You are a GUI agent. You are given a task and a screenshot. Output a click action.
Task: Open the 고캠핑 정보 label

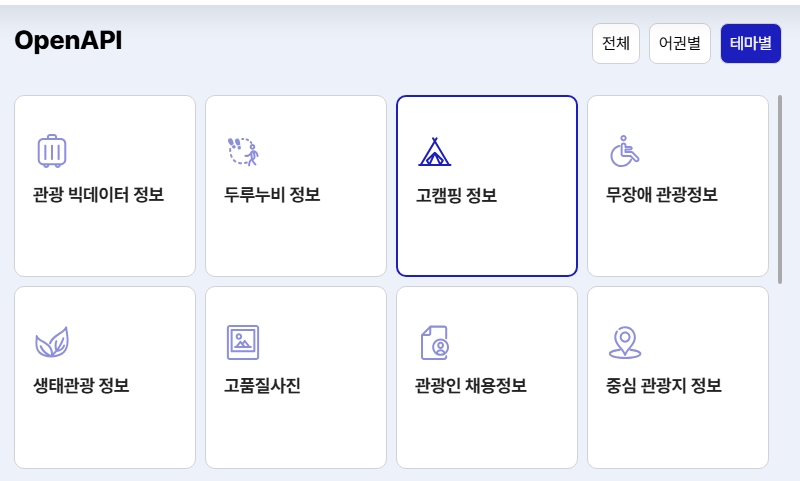pos(456,195)
